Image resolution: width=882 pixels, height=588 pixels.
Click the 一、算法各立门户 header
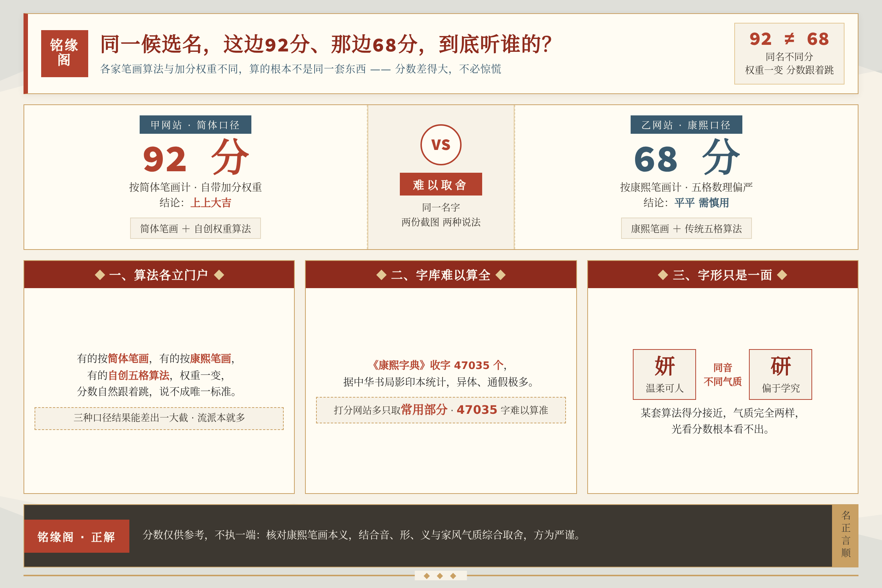click(159, 275)
